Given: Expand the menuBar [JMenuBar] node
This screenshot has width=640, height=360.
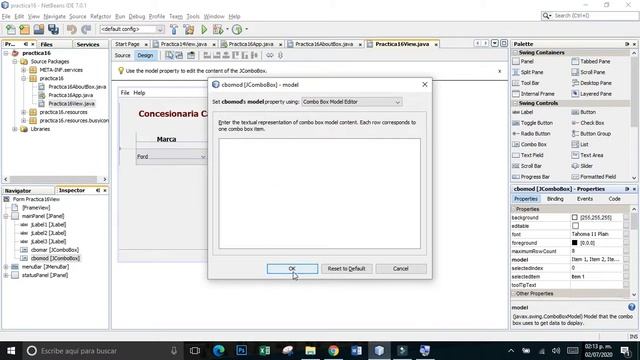Looking at the screenshot, I should click(x=6, y=267).
